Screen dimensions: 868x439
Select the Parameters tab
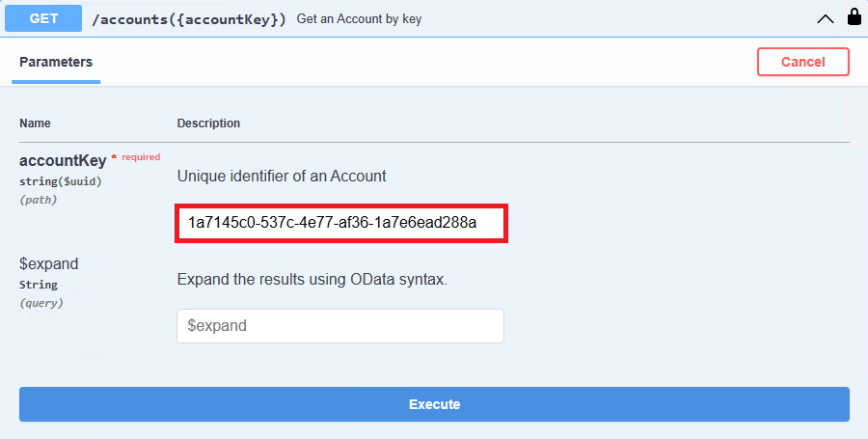tap(56, 62)
